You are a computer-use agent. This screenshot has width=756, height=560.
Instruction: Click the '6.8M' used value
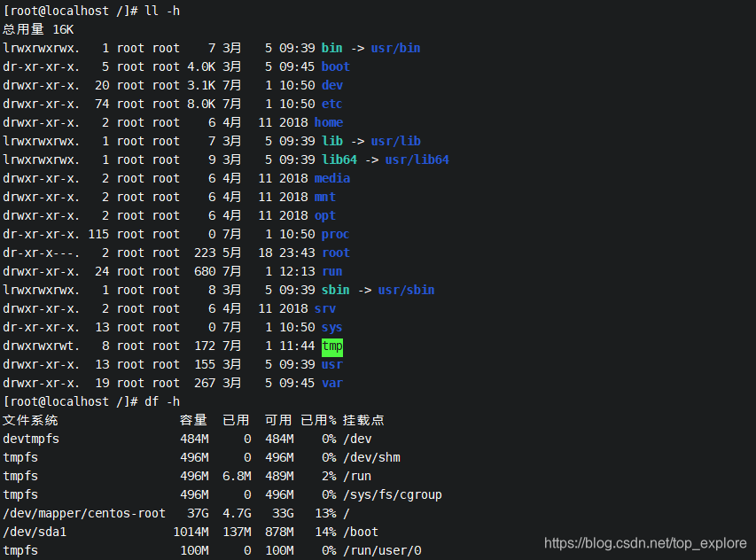(237, 476)
